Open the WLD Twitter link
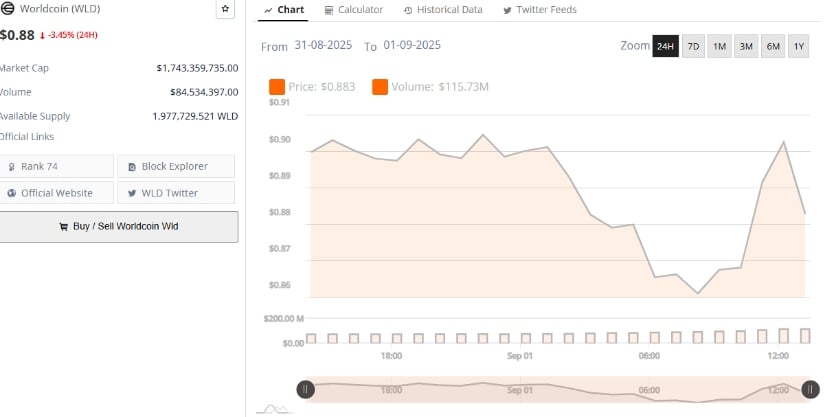The height and width of the screenshot is (417, 825). click(x=176, y=193)
